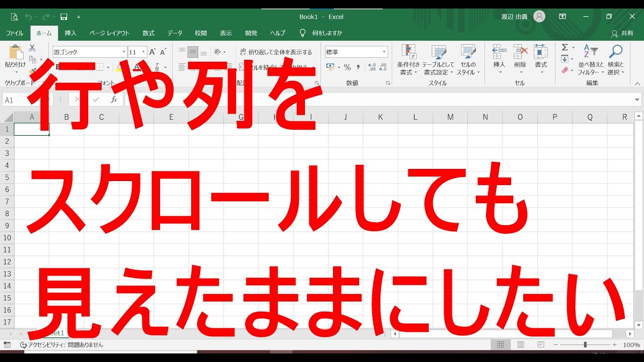This screenshot has height=362, width=644.
Task: Click the Copy icon in clipboard group
Action: tap(33, 59)
